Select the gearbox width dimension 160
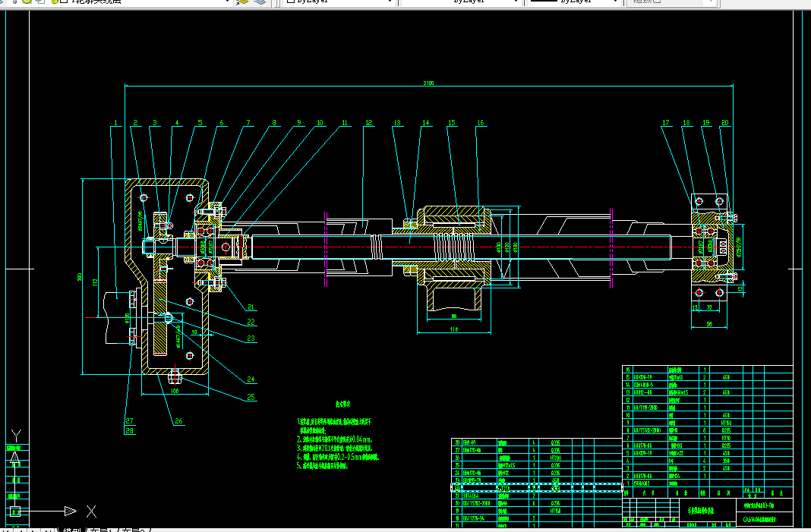Screen dimensions: 811x532 coord(175,391)
